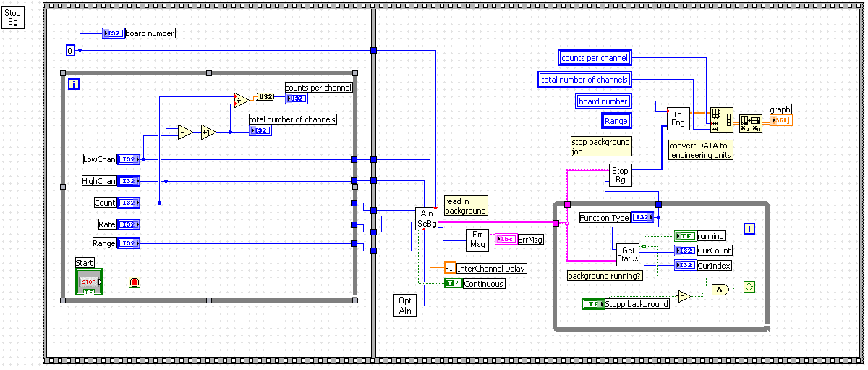
Task: Select the -1 InterChannel Delay constant
Action: point(450,268)
